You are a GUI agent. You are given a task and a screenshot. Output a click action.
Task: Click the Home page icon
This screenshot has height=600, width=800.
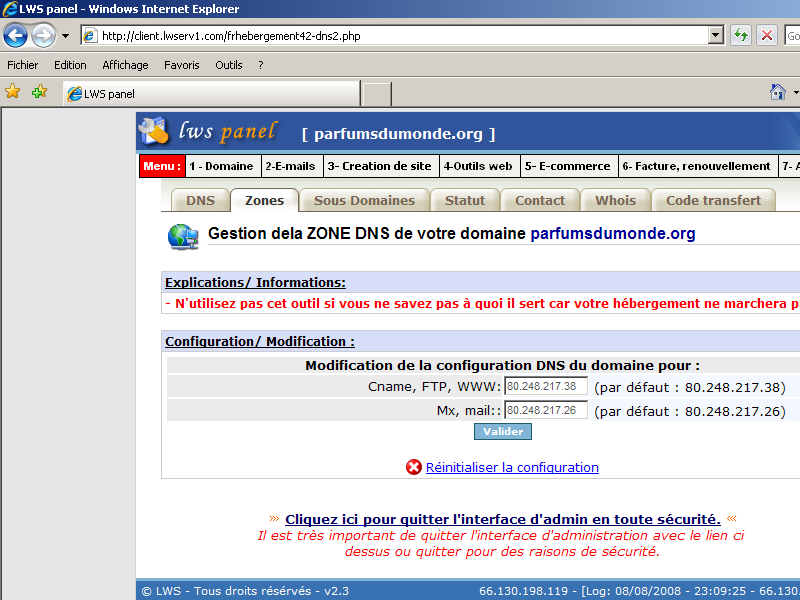[x=778, y=92]
